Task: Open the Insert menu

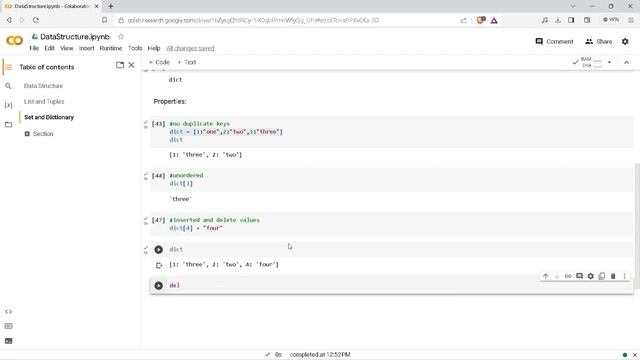Action: pos(87,48)
